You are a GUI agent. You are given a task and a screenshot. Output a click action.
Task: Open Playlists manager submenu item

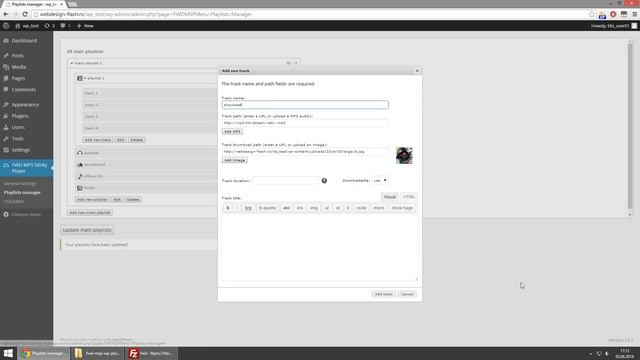click(22, 193)
